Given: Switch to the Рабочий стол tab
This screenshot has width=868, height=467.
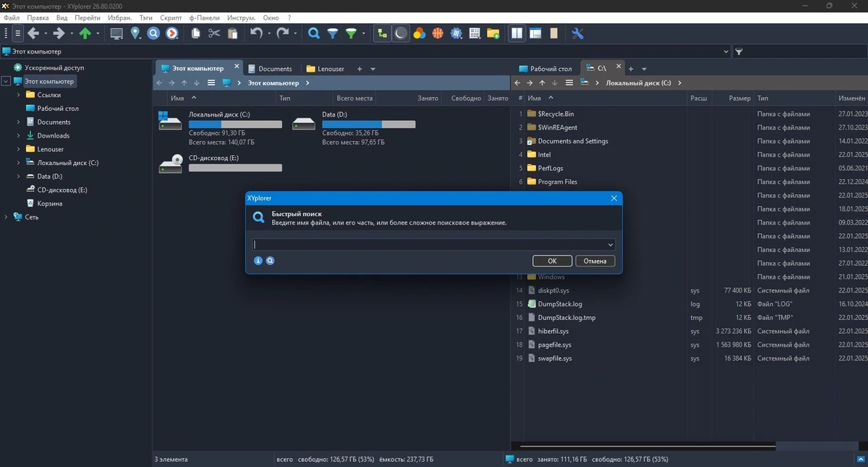Looking at the screenshot, I should pyautogui.click(x=544, y=69).
